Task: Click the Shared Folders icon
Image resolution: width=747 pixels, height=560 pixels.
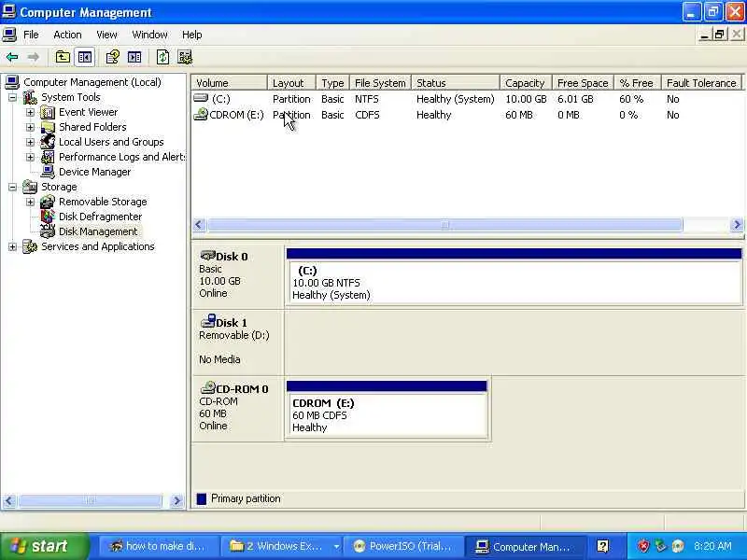Action: click(48, 127)
